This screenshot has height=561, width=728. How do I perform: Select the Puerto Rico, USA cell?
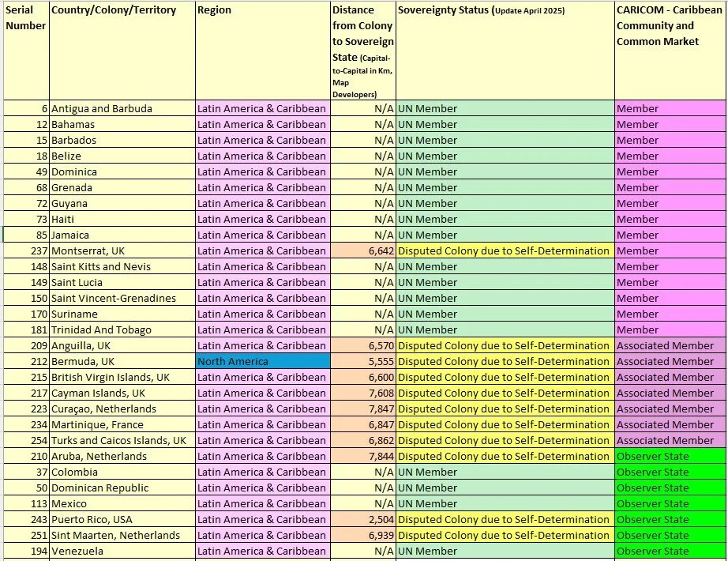coord(122,519)
